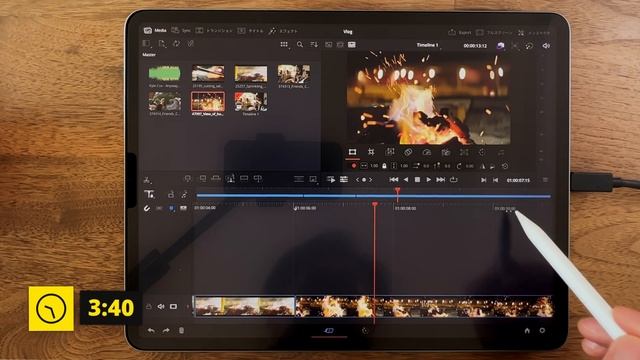Click the paperclip relink icon
The image size is (640, 360).
(190, 44)
